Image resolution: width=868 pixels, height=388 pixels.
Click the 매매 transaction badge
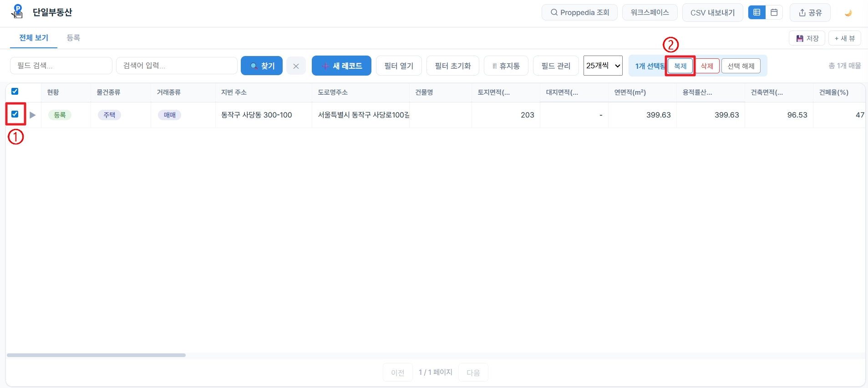[x=169, y=115]
